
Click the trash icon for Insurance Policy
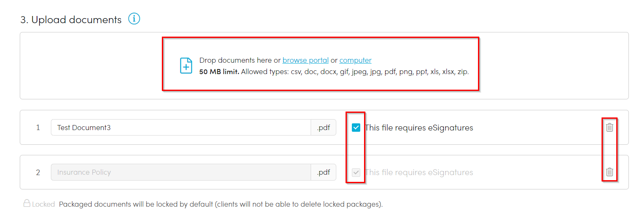pos(609,172)
